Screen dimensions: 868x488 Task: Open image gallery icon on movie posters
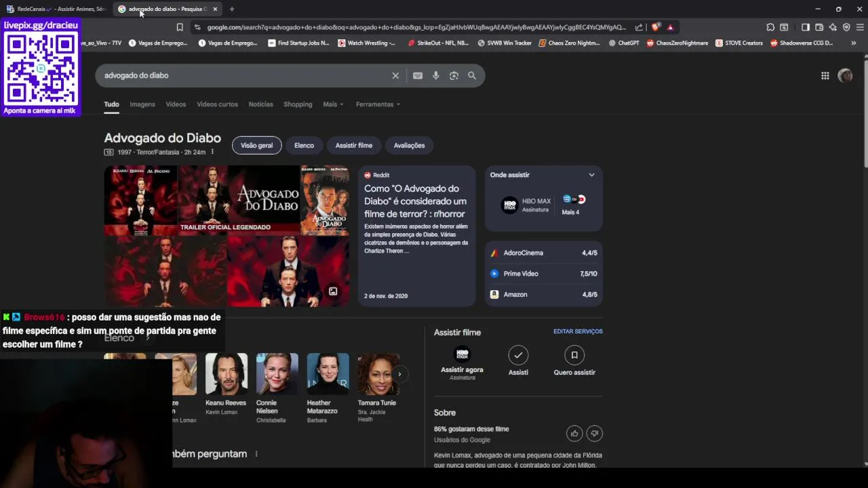coord(333,291)
